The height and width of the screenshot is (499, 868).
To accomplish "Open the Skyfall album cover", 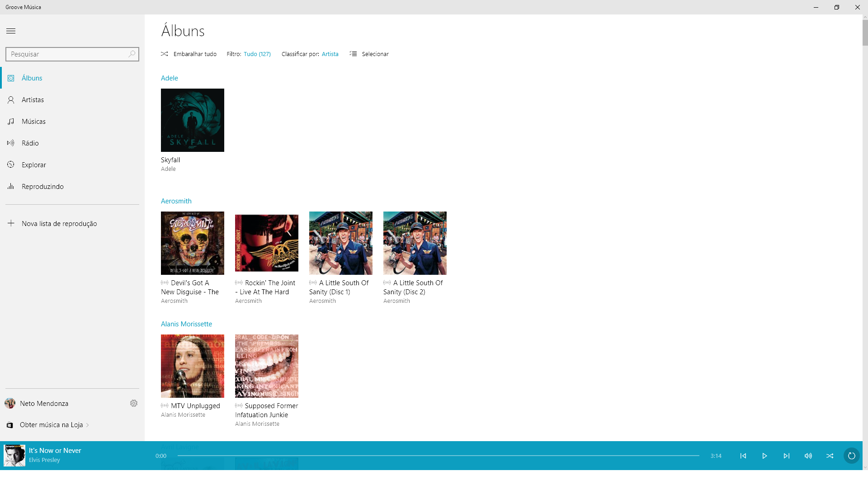I will tap(193, 120).
